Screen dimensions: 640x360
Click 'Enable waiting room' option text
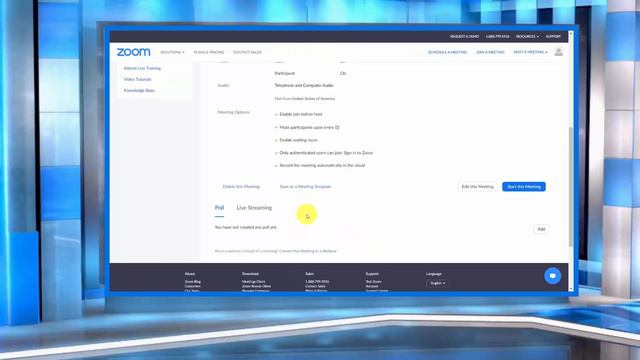coord(298,140)
